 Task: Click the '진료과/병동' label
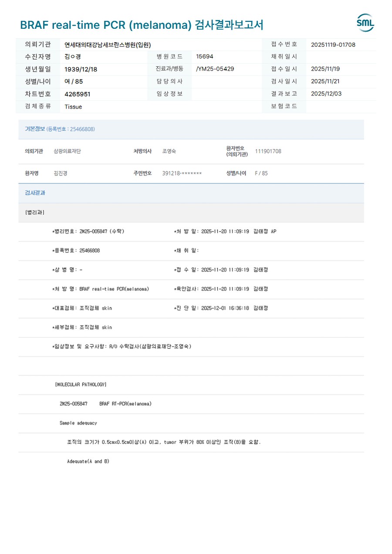[169, 69]
